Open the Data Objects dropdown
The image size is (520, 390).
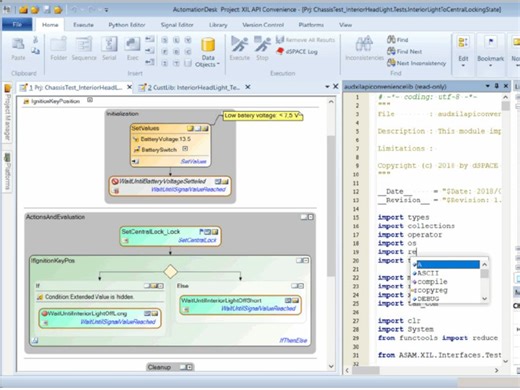(208, 52)
